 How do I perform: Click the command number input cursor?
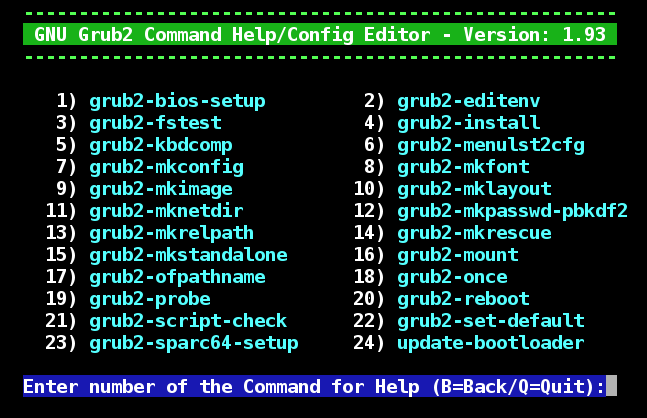(612, 386)
